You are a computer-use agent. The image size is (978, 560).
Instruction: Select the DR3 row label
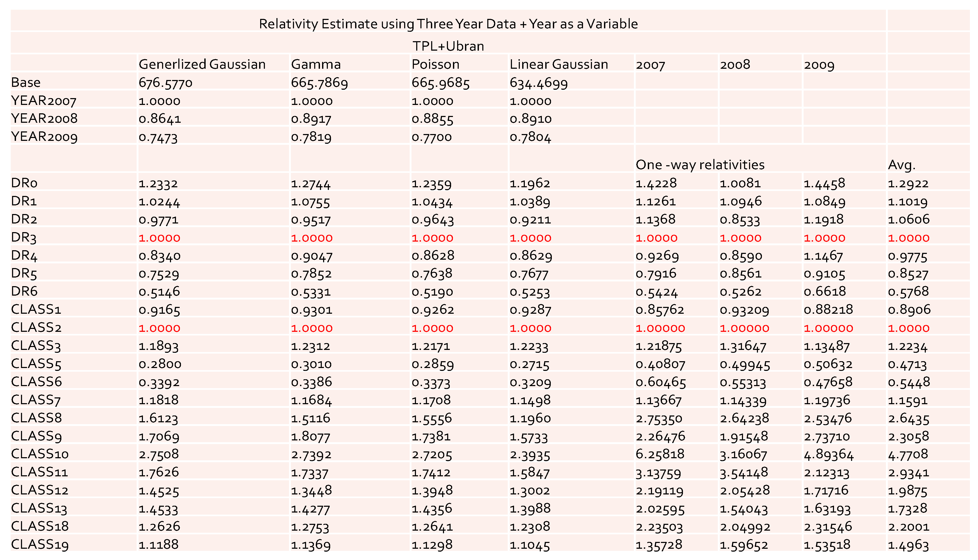[x=24, y=237]
